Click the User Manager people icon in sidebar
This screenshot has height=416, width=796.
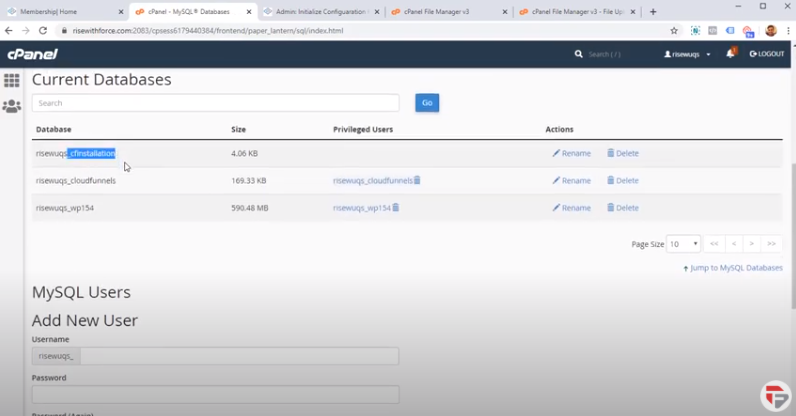[12, 106]
